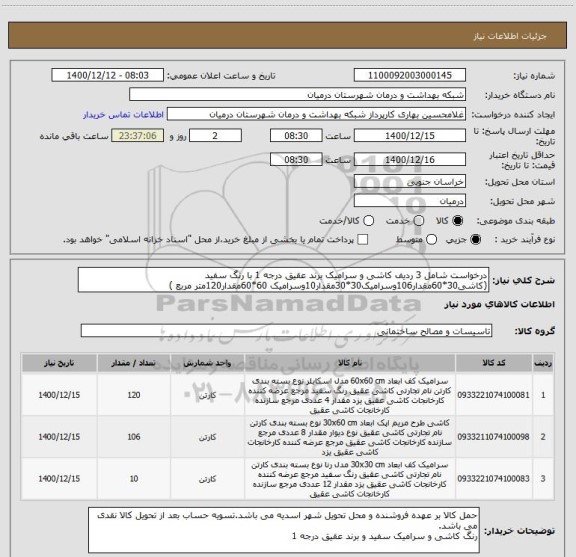576x557 pixels.
Task: Click the ردیف column header
Action: [x=543, y=363]
